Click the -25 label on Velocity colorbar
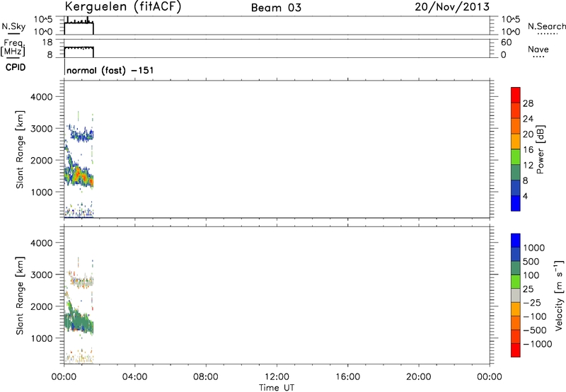Screen dimensions: 566x392 point(531,303)
